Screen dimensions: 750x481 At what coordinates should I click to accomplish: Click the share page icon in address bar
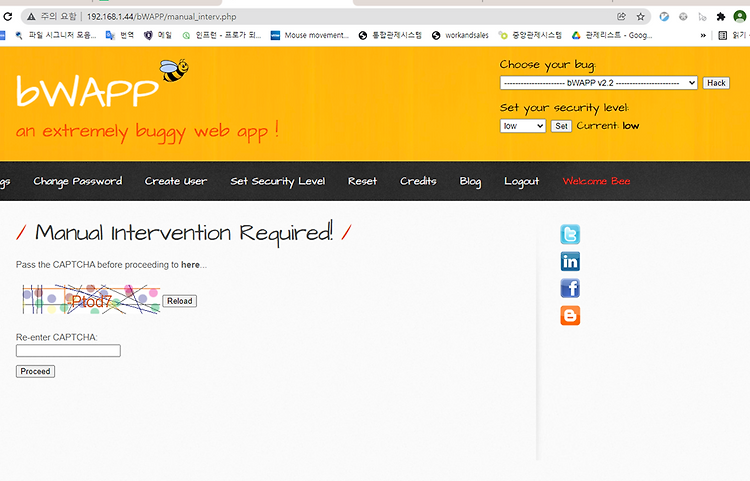point(621,17)
